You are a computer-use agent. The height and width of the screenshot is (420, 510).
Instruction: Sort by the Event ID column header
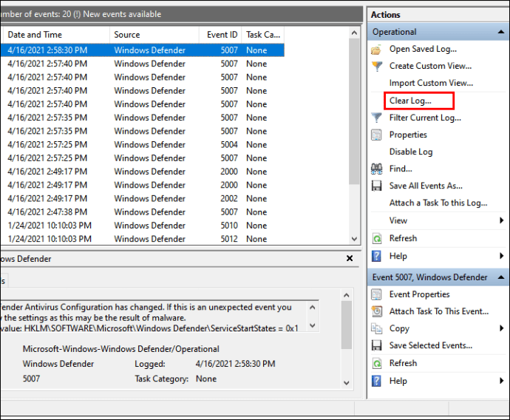[x=220, y=35]
